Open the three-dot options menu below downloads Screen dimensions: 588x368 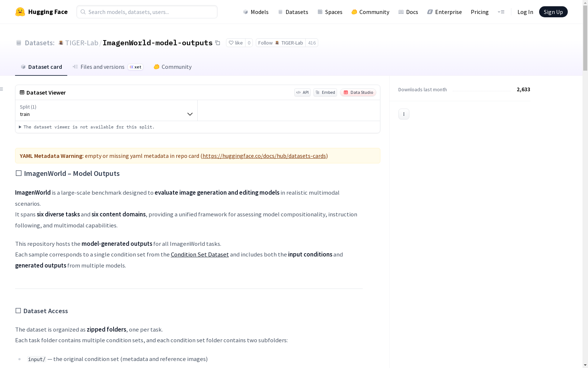(404, 114)
